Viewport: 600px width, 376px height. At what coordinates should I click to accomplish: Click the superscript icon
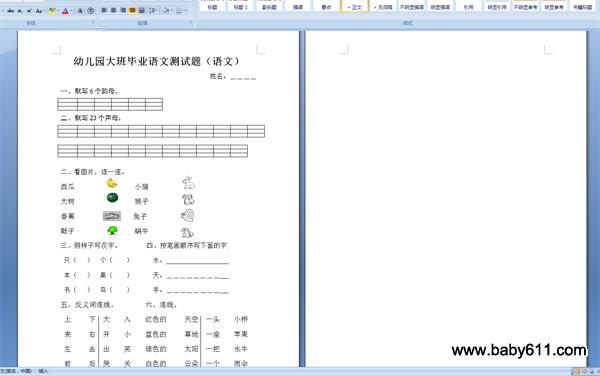[x=29, y=11]
